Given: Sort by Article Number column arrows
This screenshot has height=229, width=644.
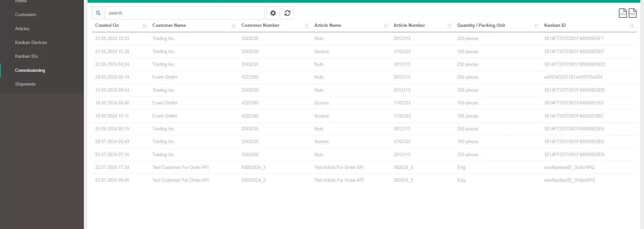Looking at the screenshot, I should click(x=449, y=26).
